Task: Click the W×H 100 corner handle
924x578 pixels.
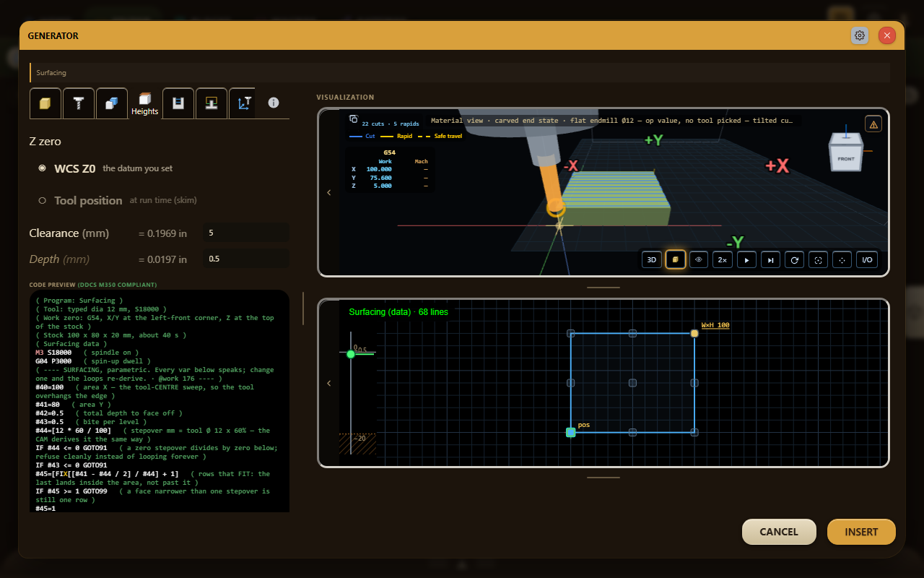Action: 694,333
